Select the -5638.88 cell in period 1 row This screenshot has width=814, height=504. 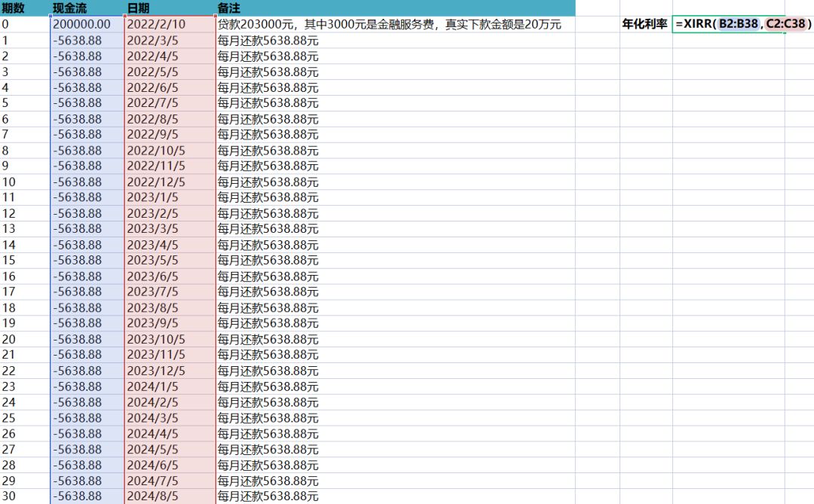click(x=87, y=41)
